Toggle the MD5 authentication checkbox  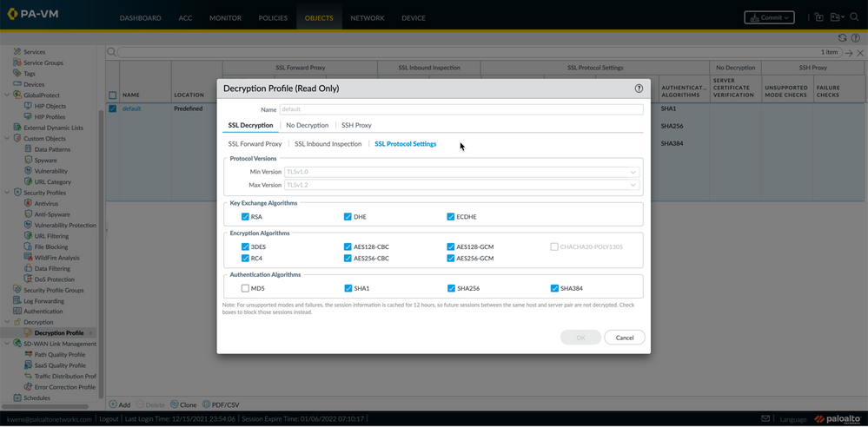245,288
